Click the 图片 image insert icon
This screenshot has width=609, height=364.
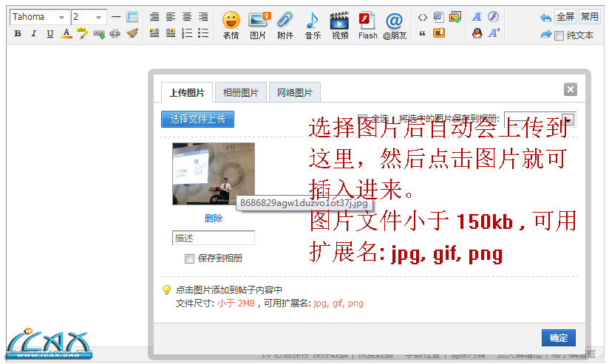(258, 25)
